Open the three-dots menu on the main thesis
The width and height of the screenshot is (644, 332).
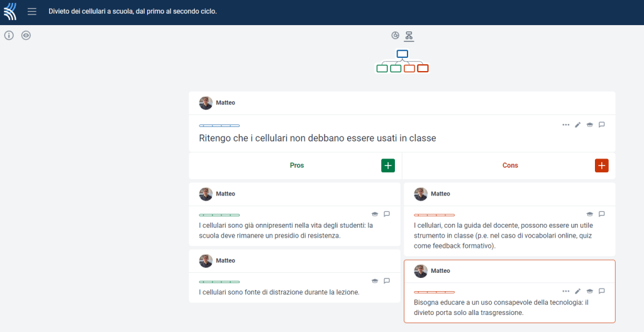coord(565,124)
